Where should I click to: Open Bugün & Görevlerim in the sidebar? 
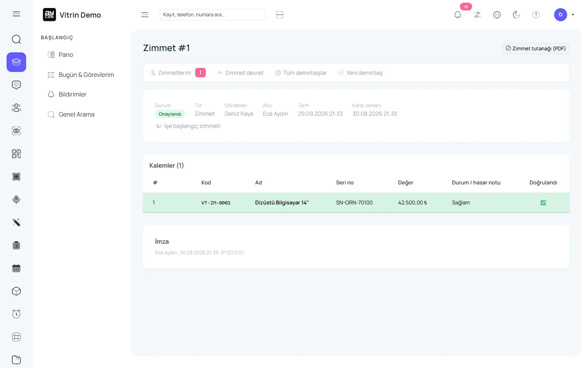pyautogui.click(x=82, y=75)
